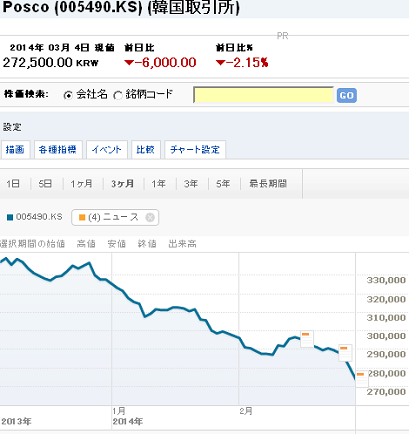Open the 比較 tab
The width and height of the screenshot is (409, 434).
146,149
